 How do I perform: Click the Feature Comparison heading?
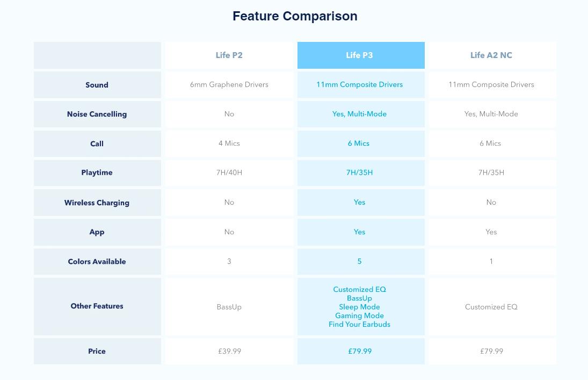click(x=295, y=16)
